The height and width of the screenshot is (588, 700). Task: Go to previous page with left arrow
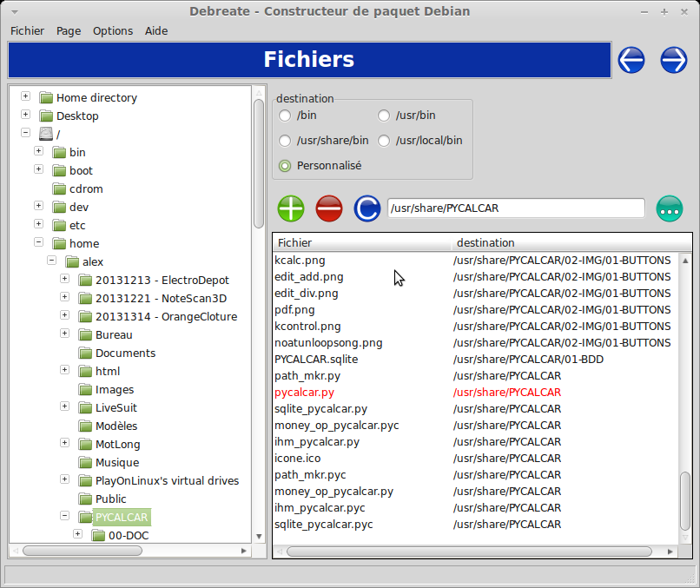(631, 60)
